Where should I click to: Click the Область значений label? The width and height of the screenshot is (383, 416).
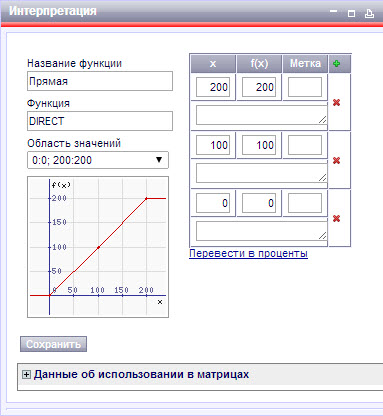(74, 143)
